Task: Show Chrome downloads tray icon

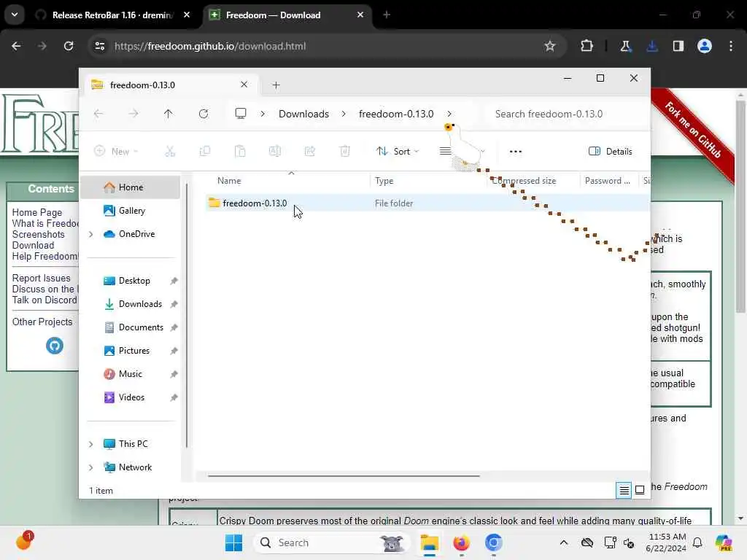Action: 652,46
